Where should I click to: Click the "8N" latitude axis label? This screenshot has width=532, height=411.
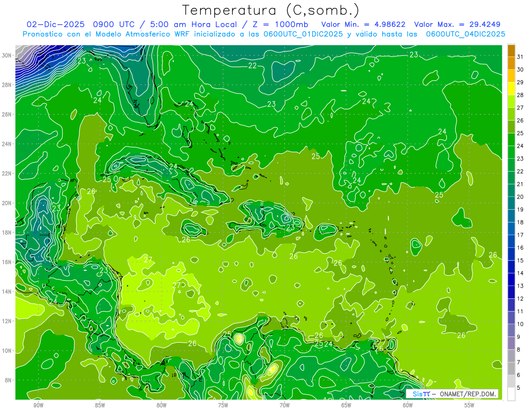[8, 380]
